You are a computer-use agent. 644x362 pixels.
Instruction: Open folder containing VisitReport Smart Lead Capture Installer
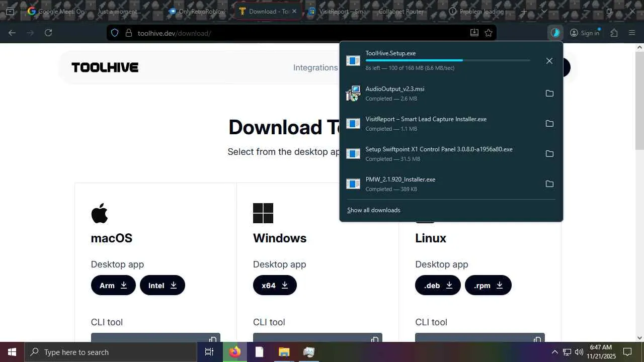pyautogui.click(x=549, y=124)
